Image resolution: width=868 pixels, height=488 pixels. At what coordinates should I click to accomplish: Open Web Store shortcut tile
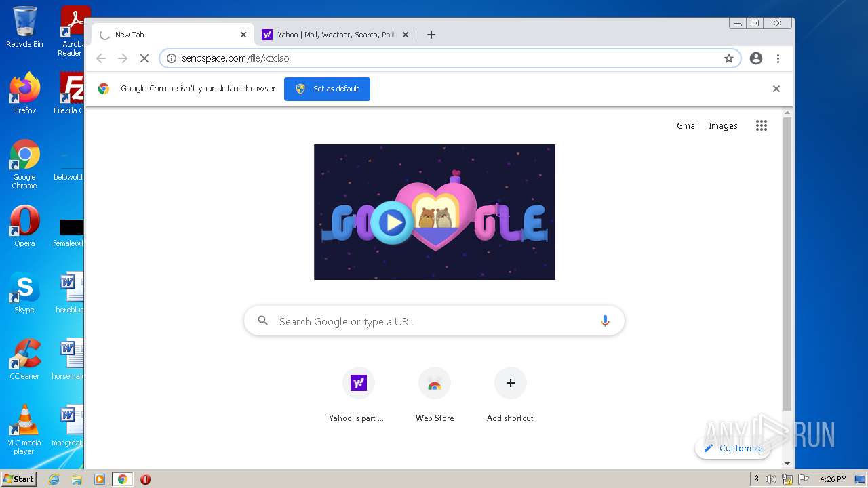(435, 395)
